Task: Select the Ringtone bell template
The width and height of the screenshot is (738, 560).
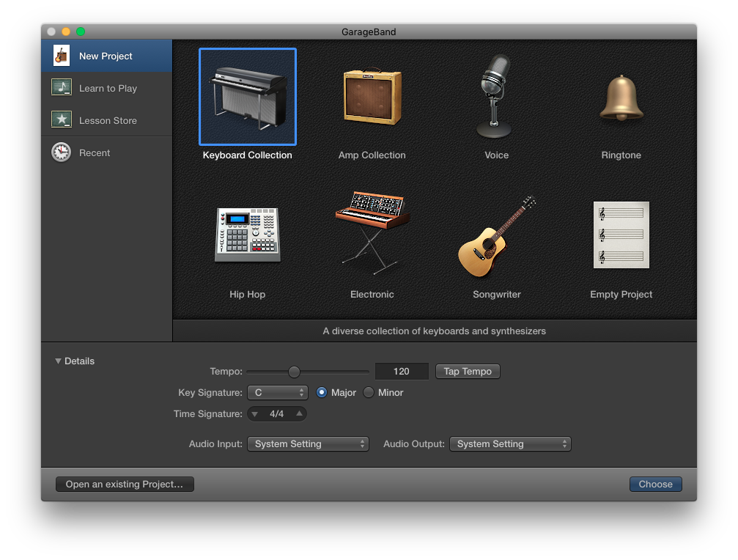Action: (x=621, y=96)
